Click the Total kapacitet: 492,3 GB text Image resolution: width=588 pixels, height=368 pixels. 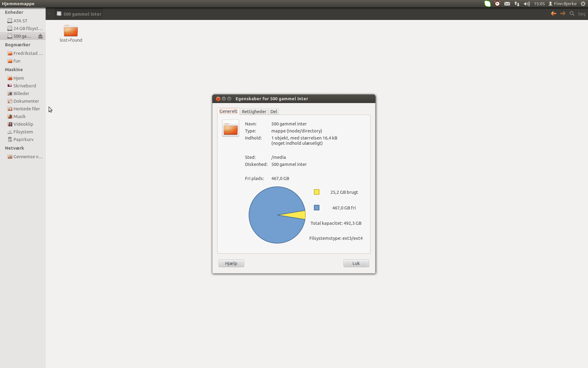click(x=336, y=223)
